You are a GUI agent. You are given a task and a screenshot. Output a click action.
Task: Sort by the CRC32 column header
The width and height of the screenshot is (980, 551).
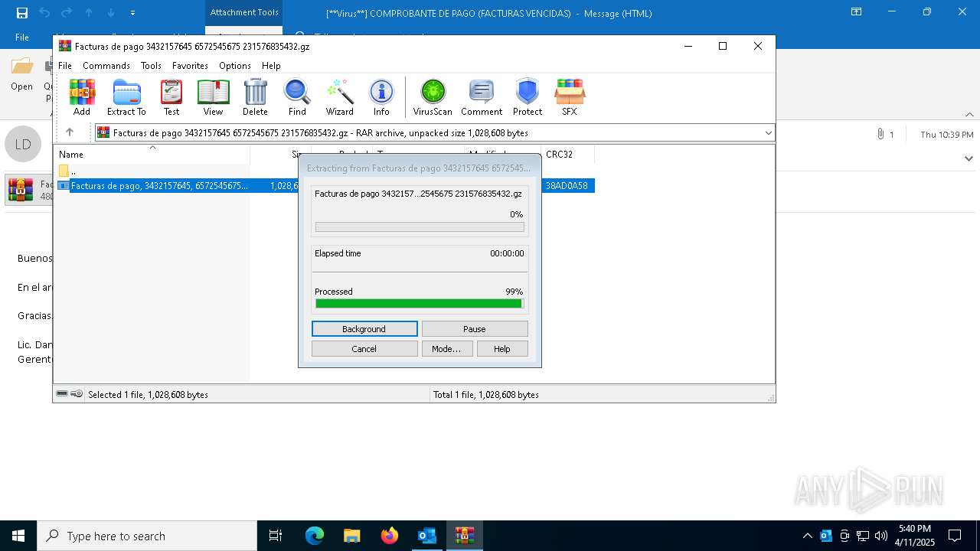567,154
